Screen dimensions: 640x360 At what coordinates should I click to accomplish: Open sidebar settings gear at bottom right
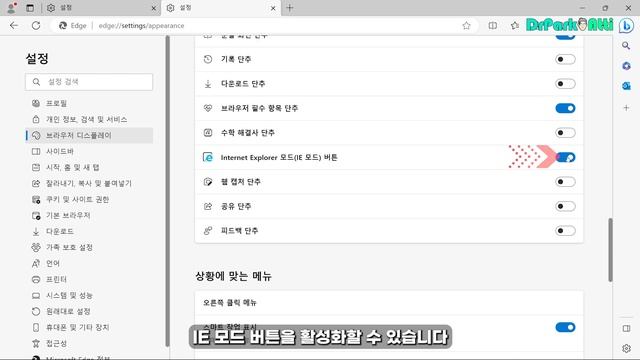click(x=626, y=348)
